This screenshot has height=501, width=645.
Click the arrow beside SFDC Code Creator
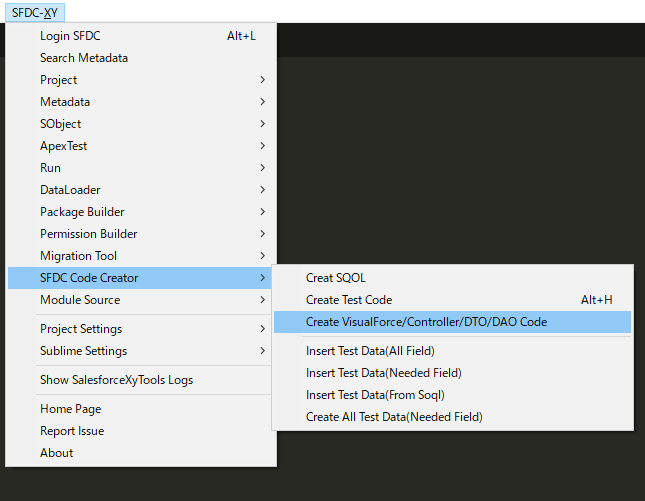[x=262, y=278]
